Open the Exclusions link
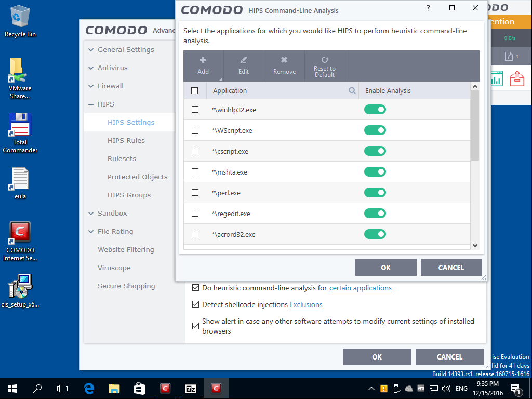 (306, 304)
